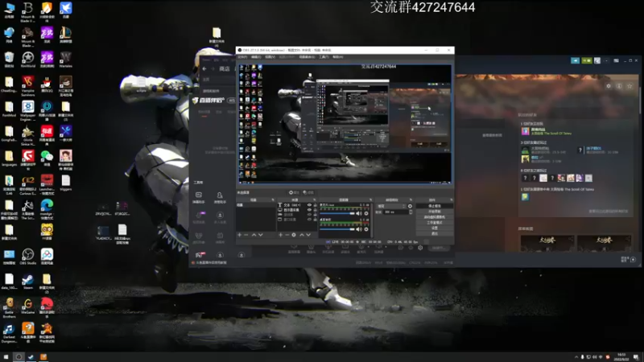Click the transition duration stepper arrows
The height and width of the screenshot is (362, 644).
tap(411, 212)
